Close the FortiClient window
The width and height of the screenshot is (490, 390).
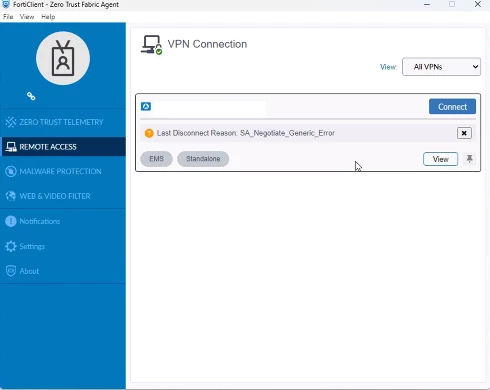(478, 4)
